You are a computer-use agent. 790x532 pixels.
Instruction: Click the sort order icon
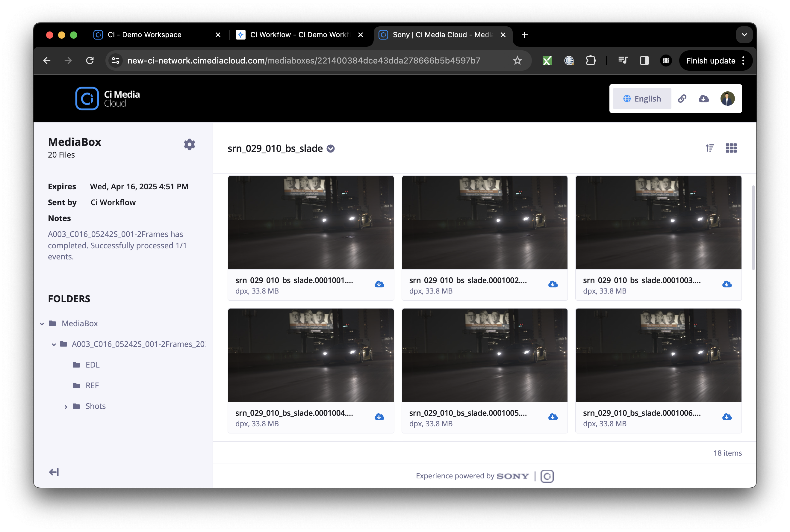click(x=709, y=148)
